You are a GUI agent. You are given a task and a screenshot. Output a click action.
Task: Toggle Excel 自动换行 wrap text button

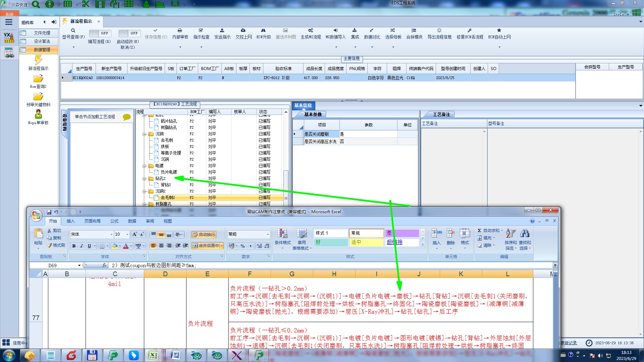pos(204,235)
